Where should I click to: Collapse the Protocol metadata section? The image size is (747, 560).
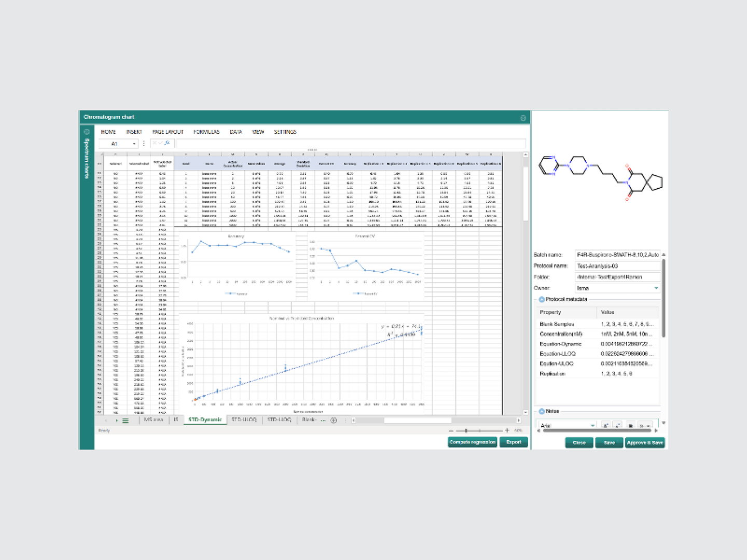(x=535, y=299)
